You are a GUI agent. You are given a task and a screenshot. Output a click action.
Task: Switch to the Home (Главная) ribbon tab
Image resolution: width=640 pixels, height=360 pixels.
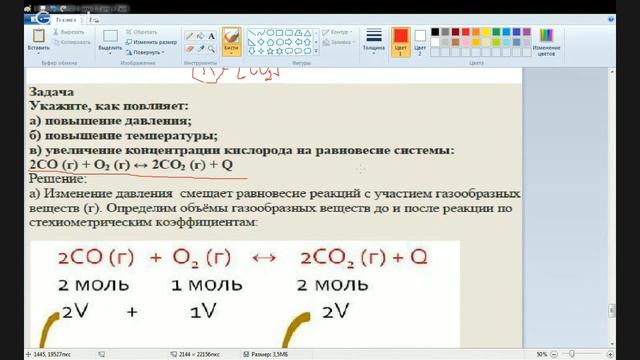[66, 20]
